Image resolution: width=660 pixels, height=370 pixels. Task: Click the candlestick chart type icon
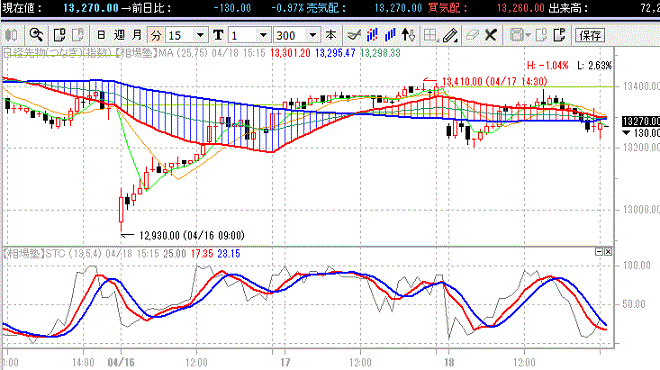[x=11, y=35]
